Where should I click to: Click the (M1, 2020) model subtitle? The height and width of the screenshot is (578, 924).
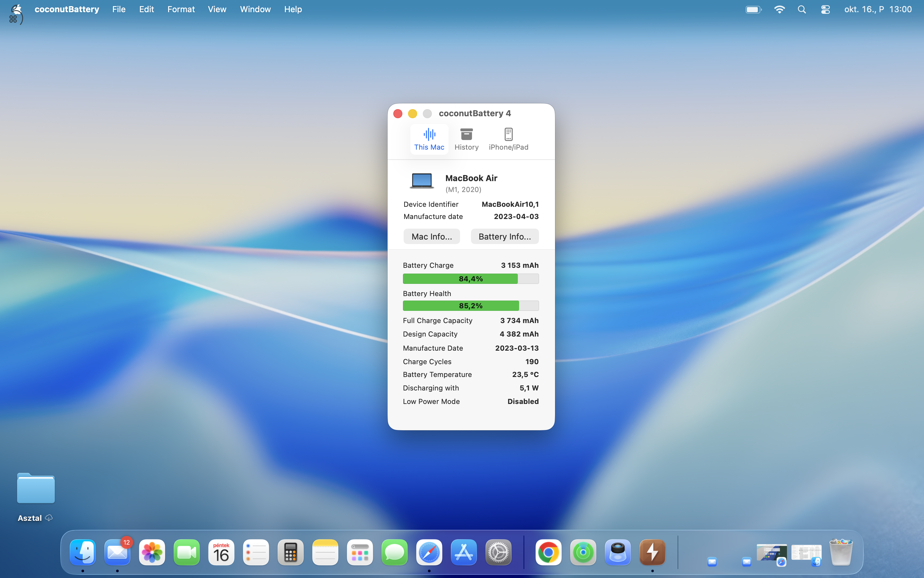463,189
